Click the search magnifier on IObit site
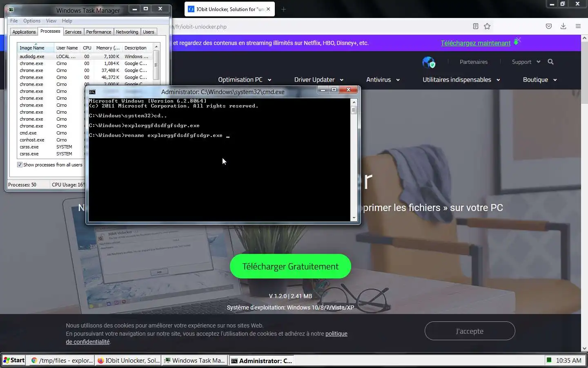588x368 pixels. 550,62
